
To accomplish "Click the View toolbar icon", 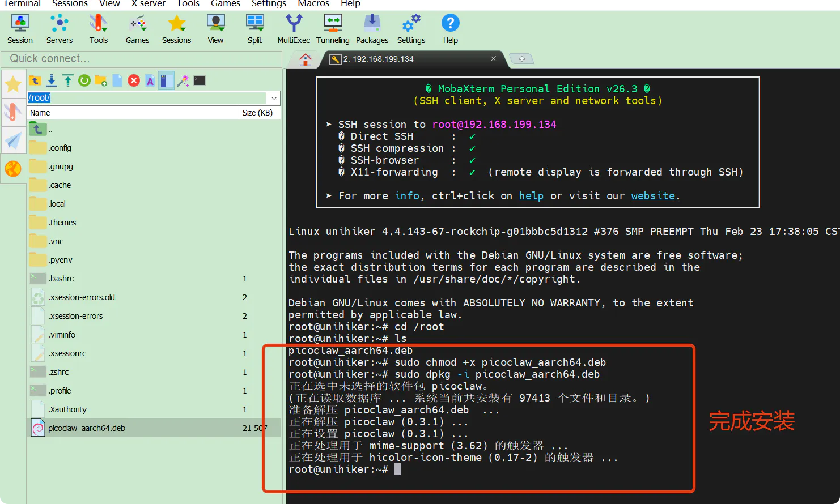I will (215, 29).
